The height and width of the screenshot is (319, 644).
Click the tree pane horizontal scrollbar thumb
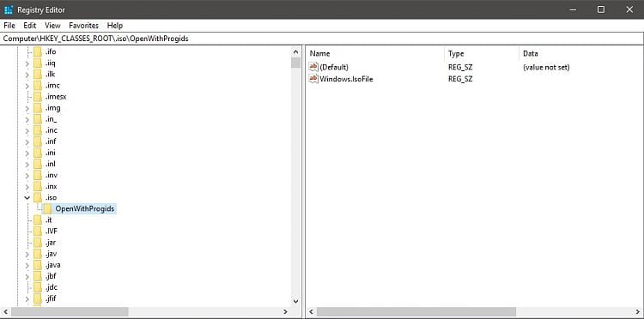pos(70,312)
